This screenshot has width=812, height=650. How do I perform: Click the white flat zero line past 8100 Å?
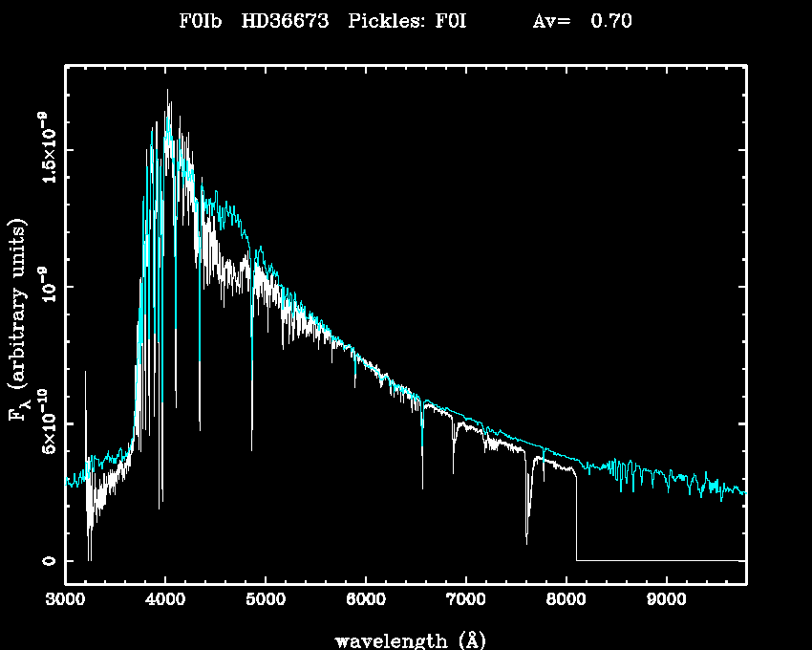(659, 560)
